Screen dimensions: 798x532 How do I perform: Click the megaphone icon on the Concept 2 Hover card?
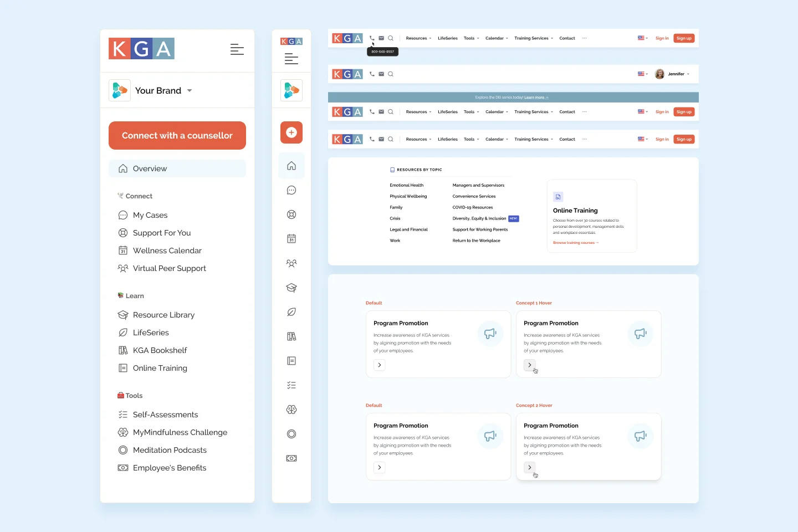(x=641, y=436)
